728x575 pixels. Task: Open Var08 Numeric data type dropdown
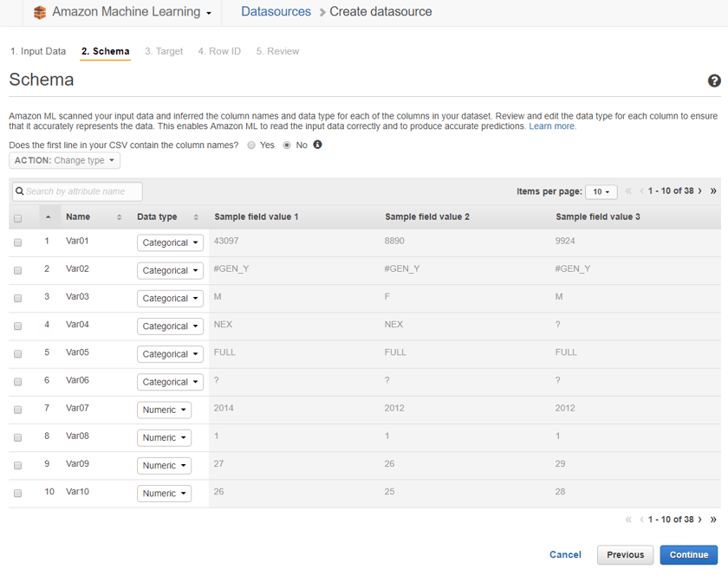tap(164, 437)
